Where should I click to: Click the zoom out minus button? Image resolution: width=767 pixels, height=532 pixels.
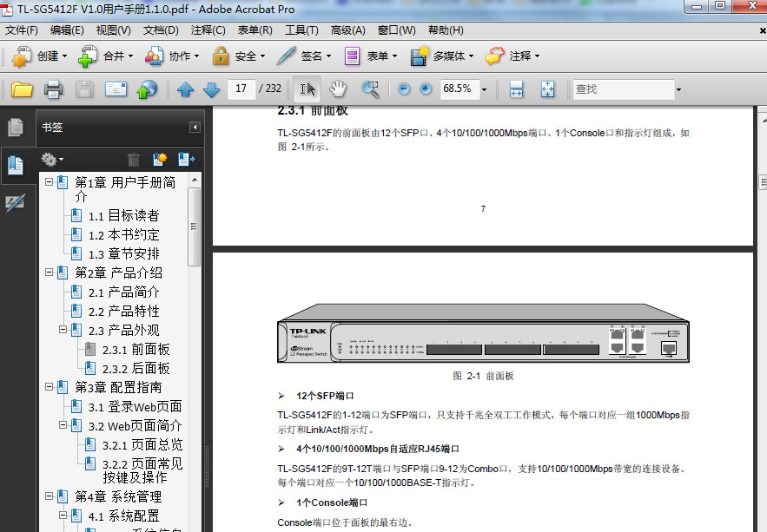[404, 89]
